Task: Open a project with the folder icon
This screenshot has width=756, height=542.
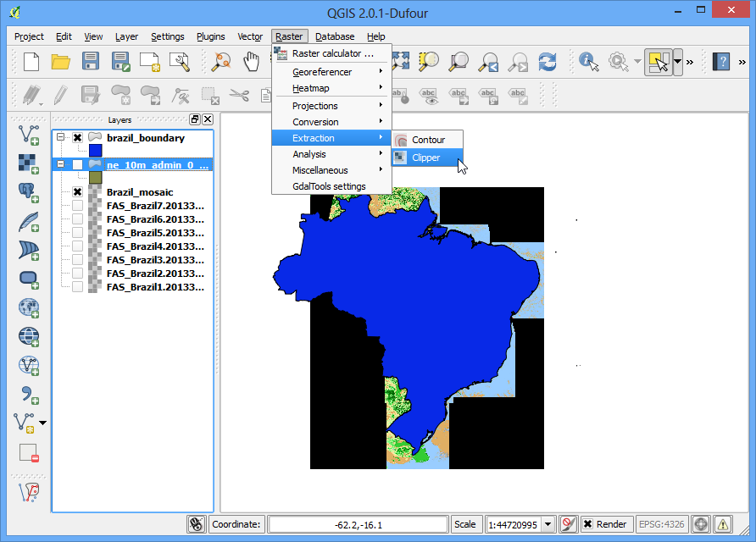Action: click(x=61, y=62)
